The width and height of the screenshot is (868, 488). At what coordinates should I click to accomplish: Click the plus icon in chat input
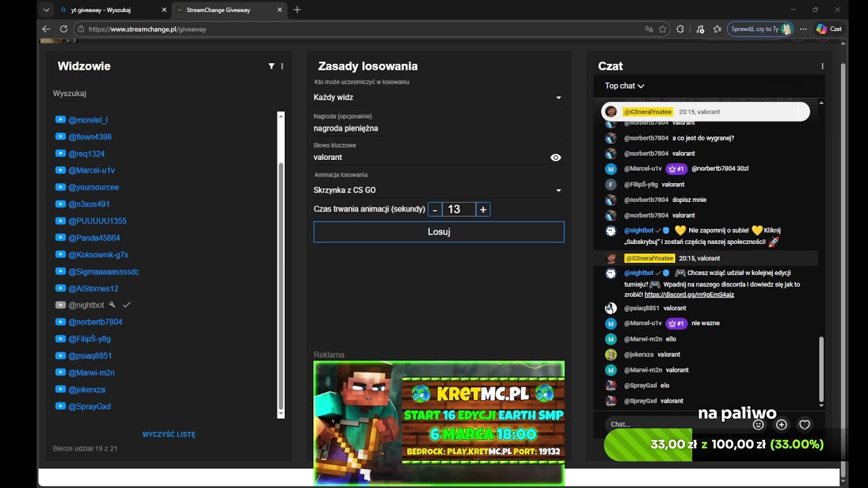(x=782, y=425)
